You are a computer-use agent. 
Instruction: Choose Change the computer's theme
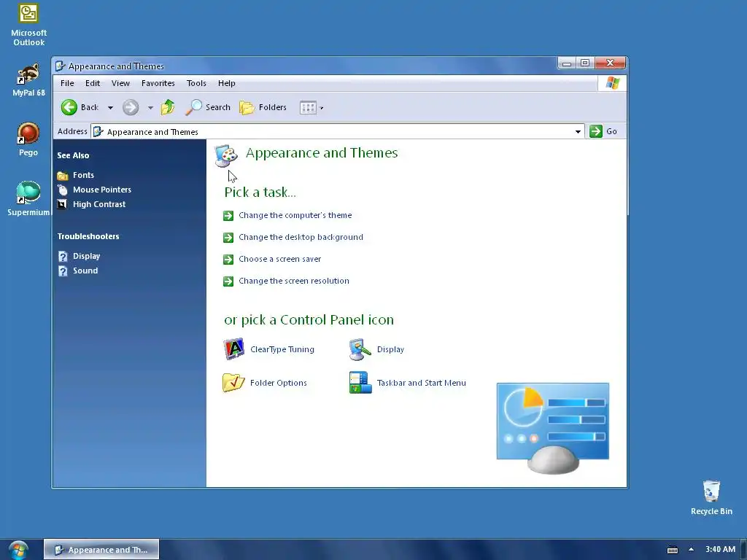(x=295, y=215)
